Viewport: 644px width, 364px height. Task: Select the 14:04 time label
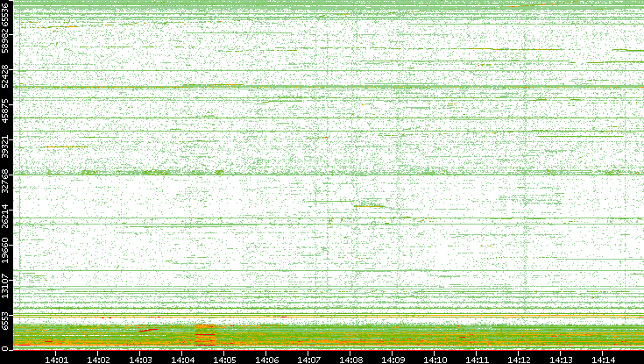182,360
